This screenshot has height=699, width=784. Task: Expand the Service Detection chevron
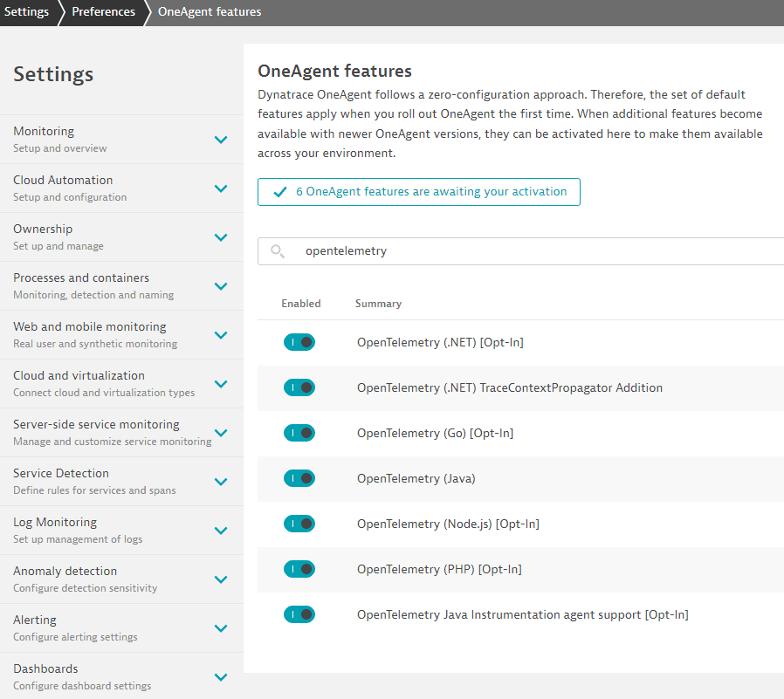point(221,482)
